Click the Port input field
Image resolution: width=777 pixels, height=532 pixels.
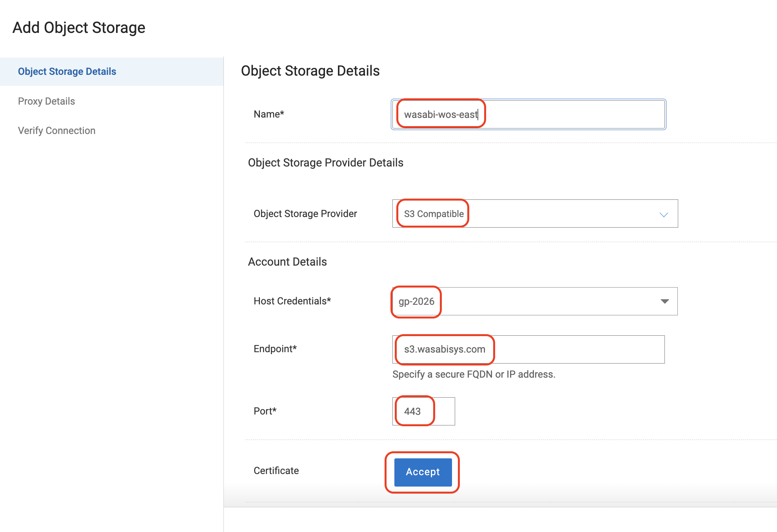tap(423, 411)
